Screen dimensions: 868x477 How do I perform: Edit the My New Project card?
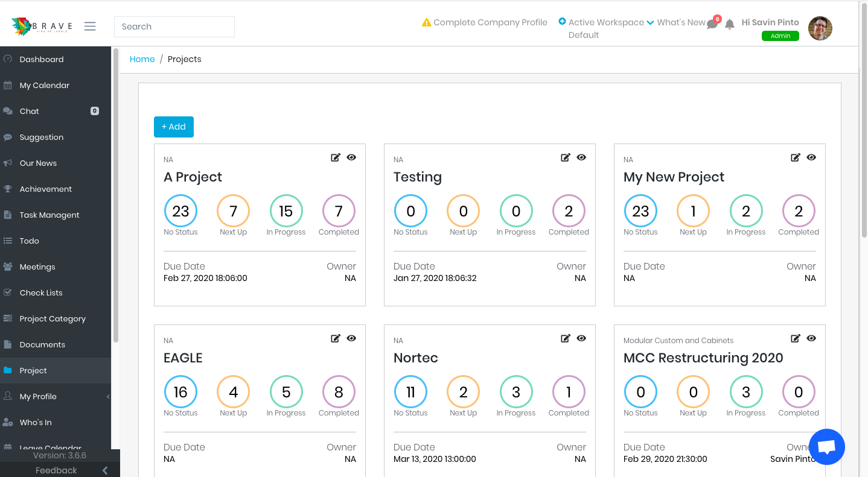(796, 157)
